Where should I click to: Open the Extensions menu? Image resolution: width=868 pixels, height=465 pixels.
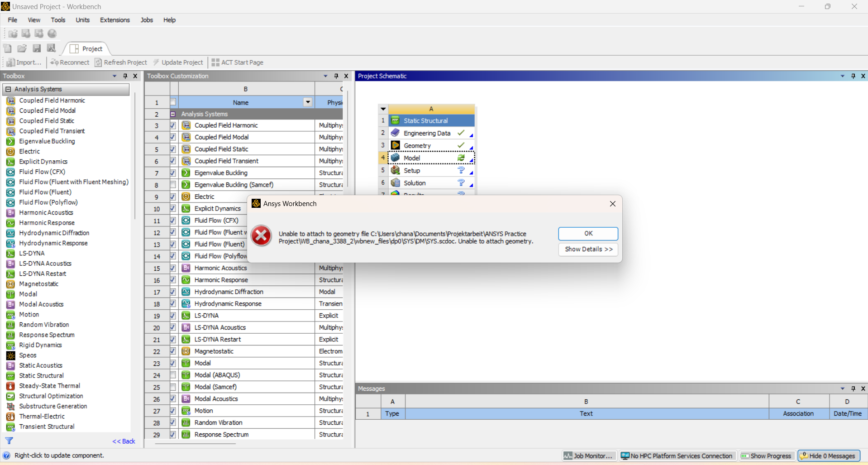(114, 20)
